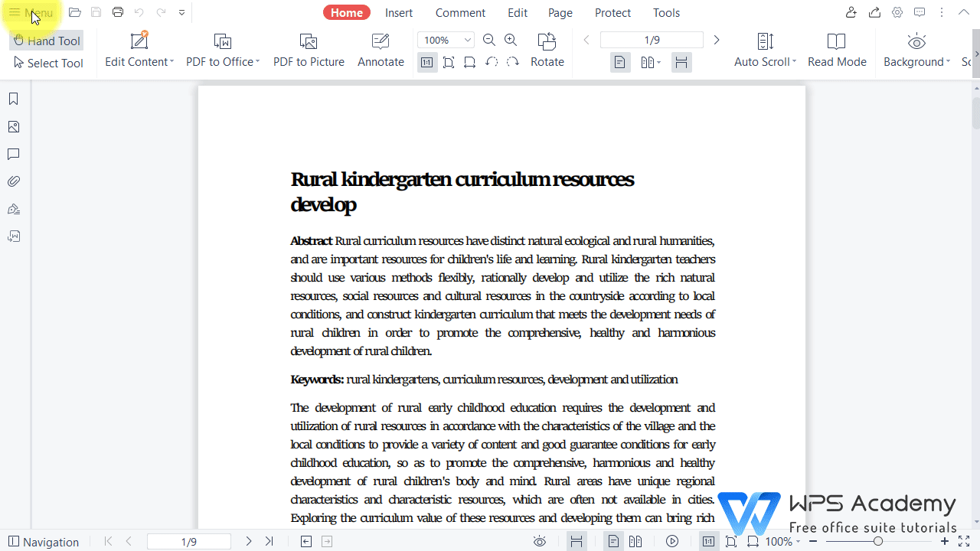The width and height of the screenshot is (980, 551).
Task: Enable Read Mode
Action: pos(836,51)
